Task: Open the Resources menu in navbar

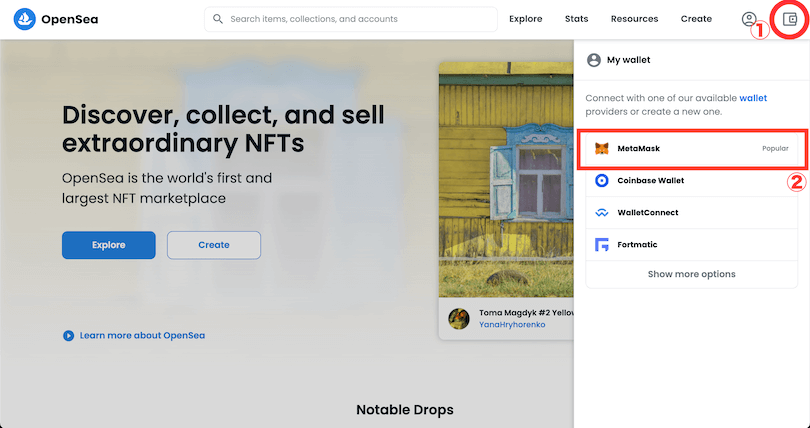Action: click(634, 19)
